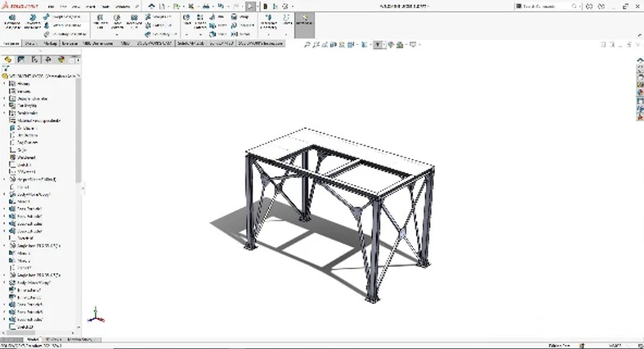Image resolution: width=644 pixels, height=349 pixels.
Task: Click the Print icon in quick toolbar
Action: pos(206,6)
